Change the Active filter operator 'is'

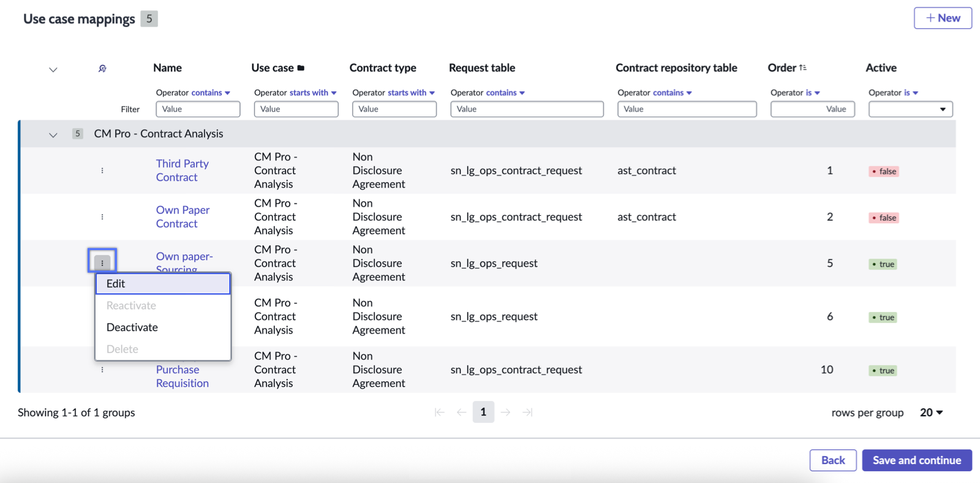[911, 93]
